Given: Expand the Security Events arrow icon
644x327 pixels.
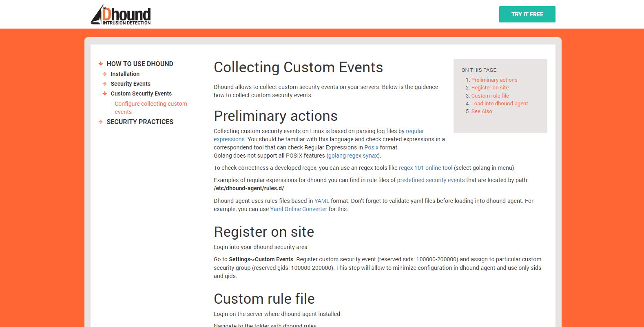Looking at the screenshot, I should (x=105, y=84).
